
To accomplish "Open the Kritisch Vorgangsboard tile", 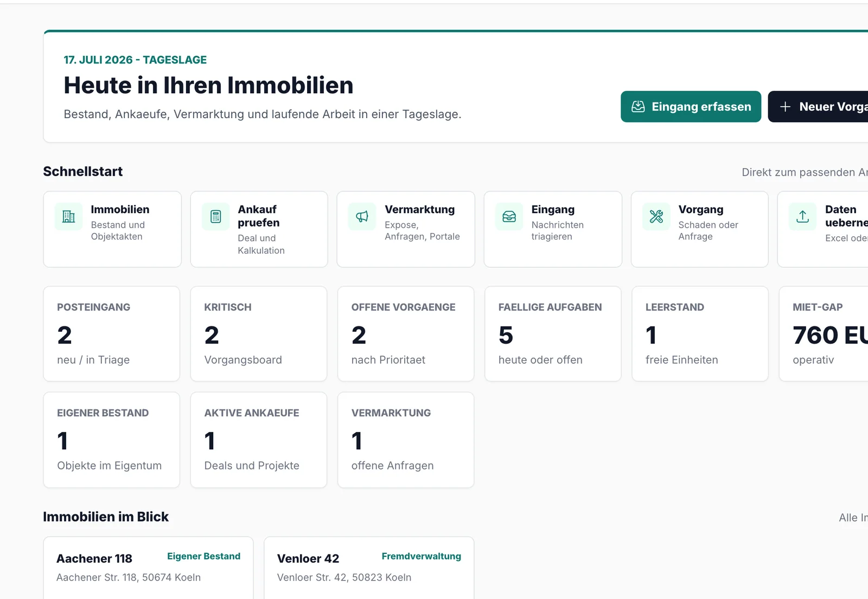I will [x=259, y=334].
